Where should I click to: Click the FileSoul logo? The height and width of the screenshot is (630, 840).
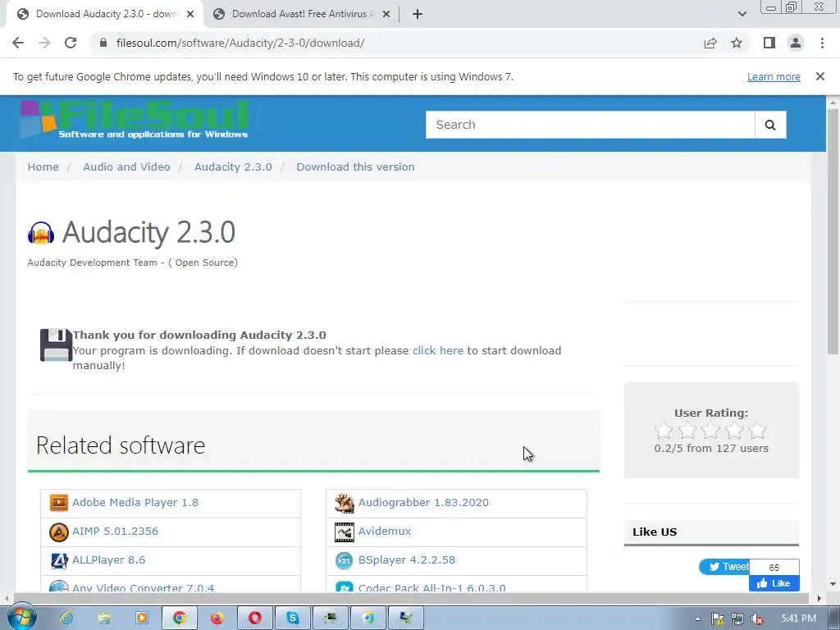135,120
